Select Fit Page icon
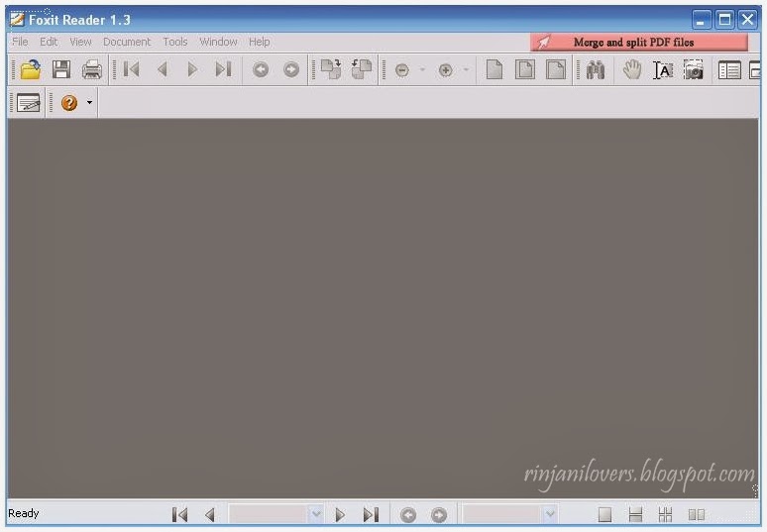 [x=525, y=69]
